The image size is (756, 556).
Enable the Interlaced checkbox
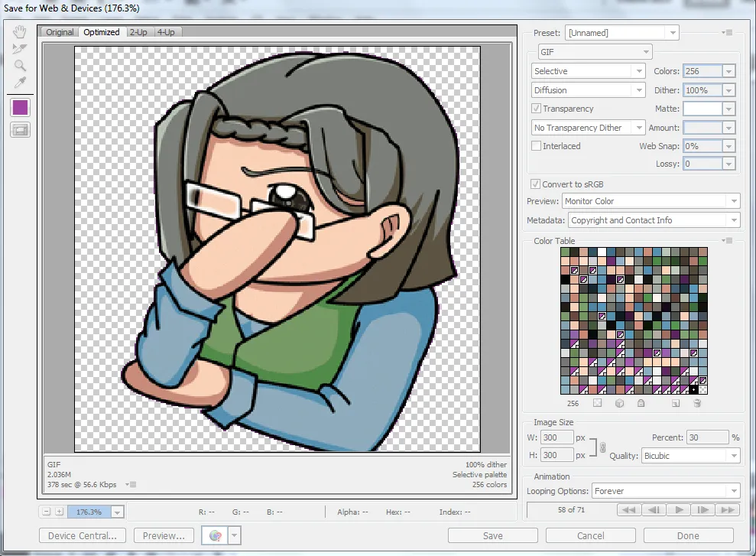(x=536, y=145)
